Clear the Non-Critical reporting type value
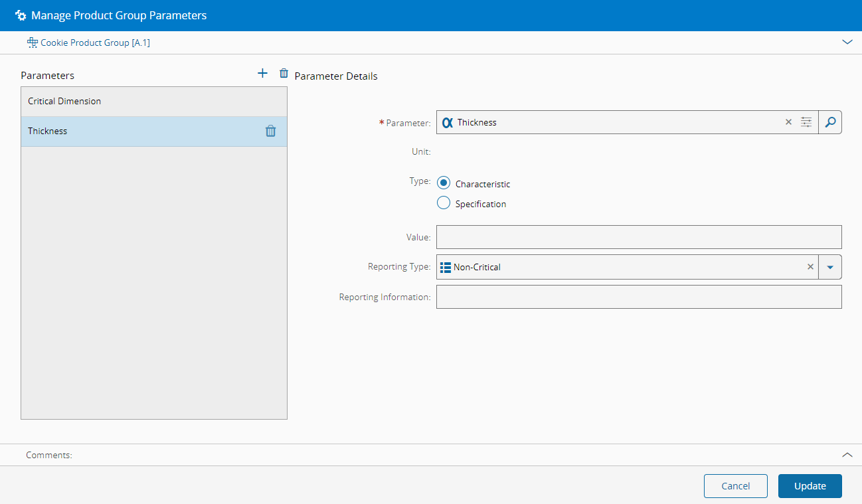 (810, 267)
